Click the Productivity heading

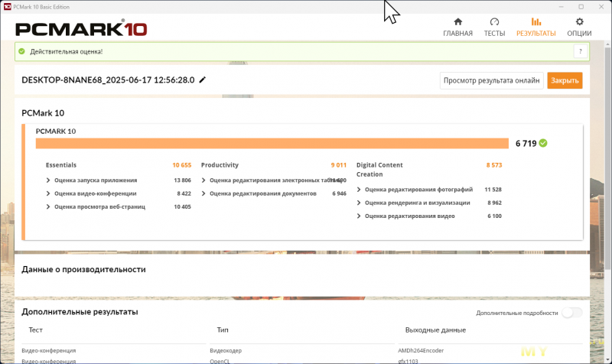220,165
